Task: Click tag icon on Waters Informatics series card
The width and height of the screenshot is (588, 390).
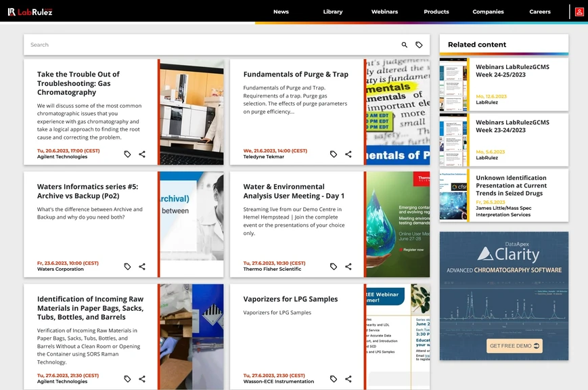Action: (127, 266)
